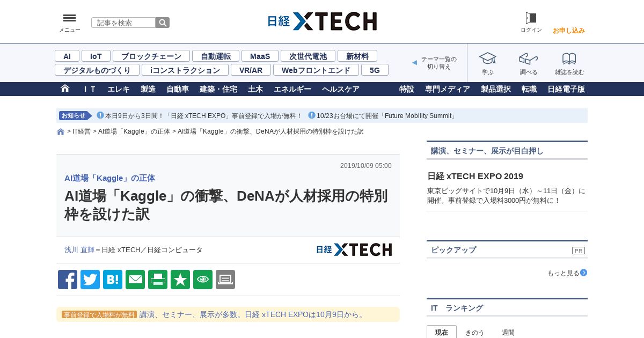Open the ヘルスケア menu item
644x338 pixels.
click(341, 89)
